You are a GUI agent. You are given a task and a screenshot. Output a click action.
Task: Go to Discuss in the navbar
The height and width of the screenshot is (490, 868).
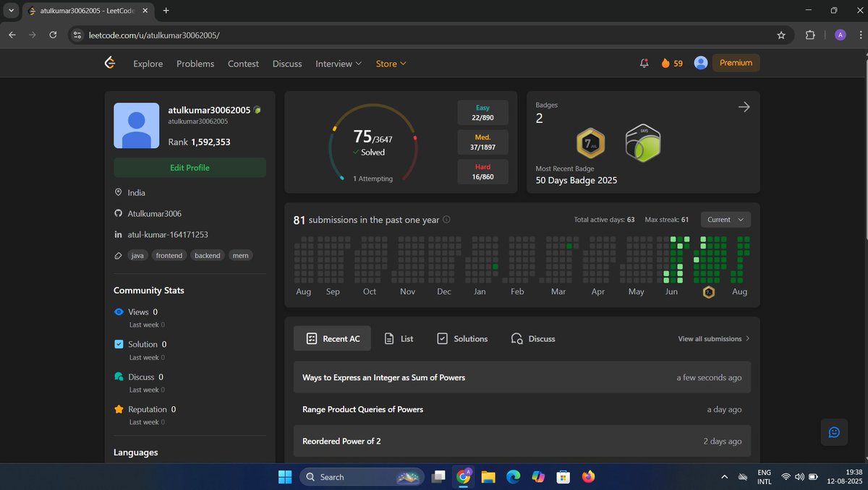(287, 64)
